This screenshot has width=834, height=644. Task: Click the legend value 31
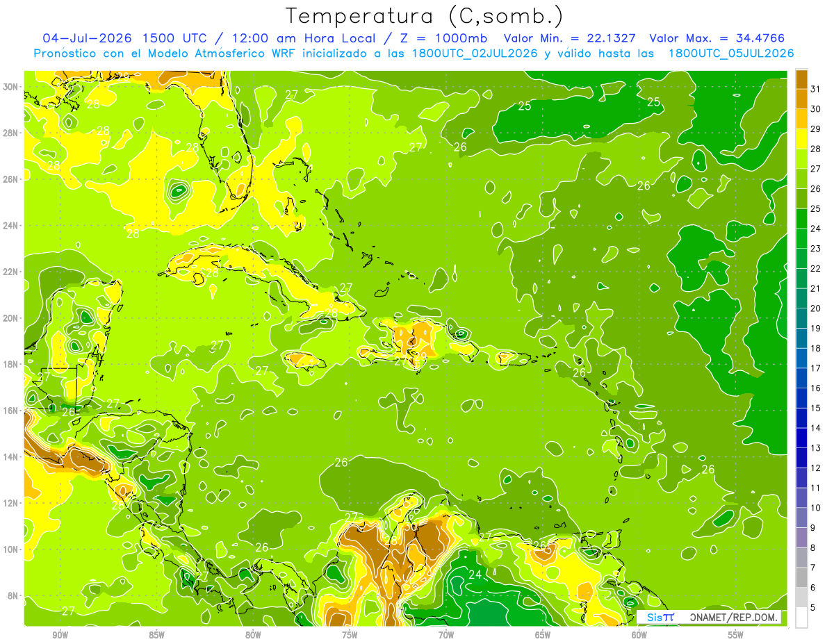816,88
